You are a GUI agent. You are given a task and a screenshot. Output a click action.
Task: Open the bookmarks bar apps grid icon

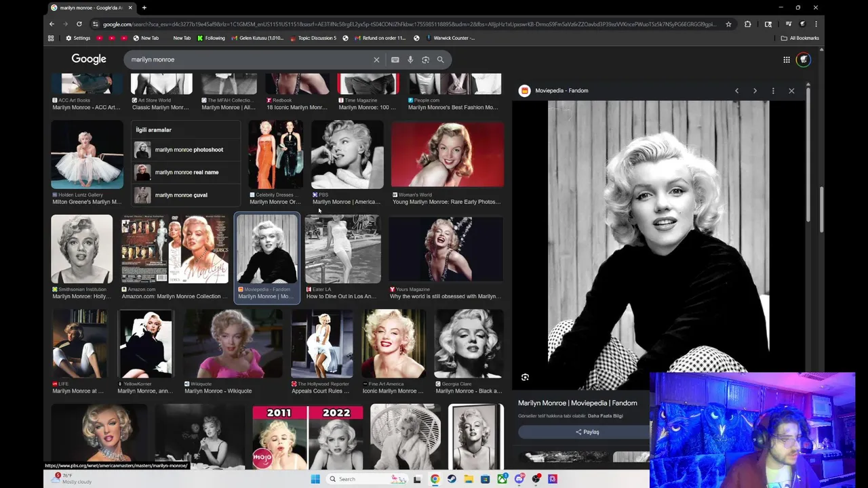[x=51, y=38]
